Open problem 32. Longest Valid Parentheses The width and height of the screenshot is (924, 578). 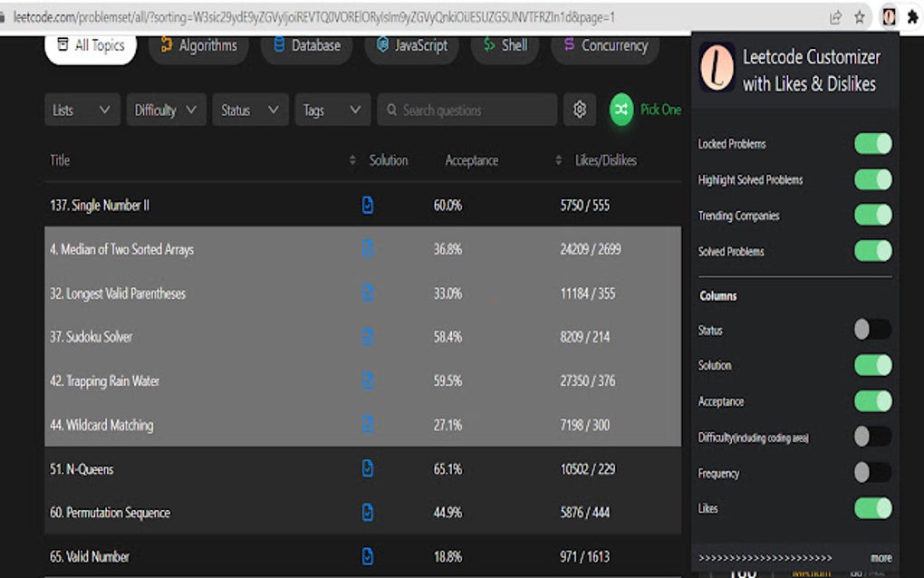click(x=118, y=294)
